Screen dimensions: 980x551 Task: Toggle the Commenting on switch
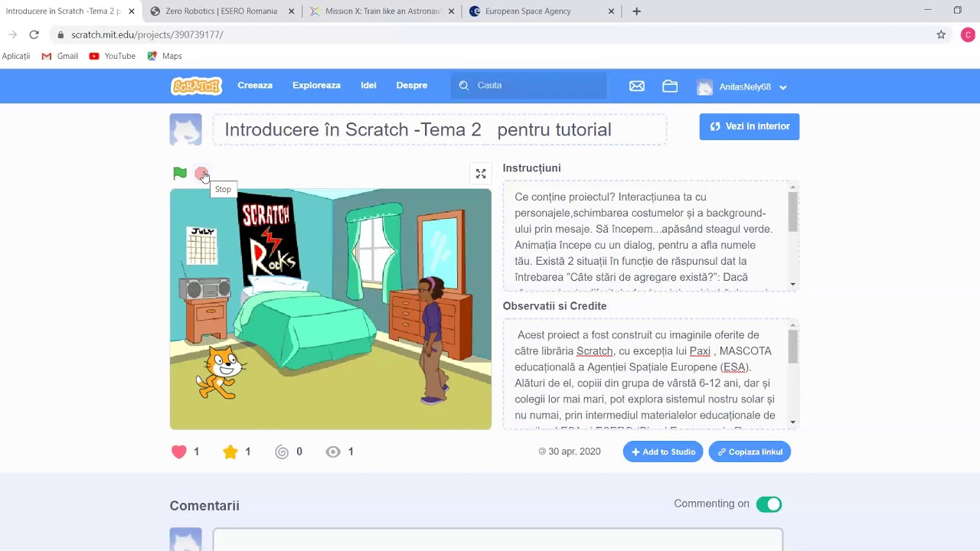pyautogui.click(x=769, y=504)
